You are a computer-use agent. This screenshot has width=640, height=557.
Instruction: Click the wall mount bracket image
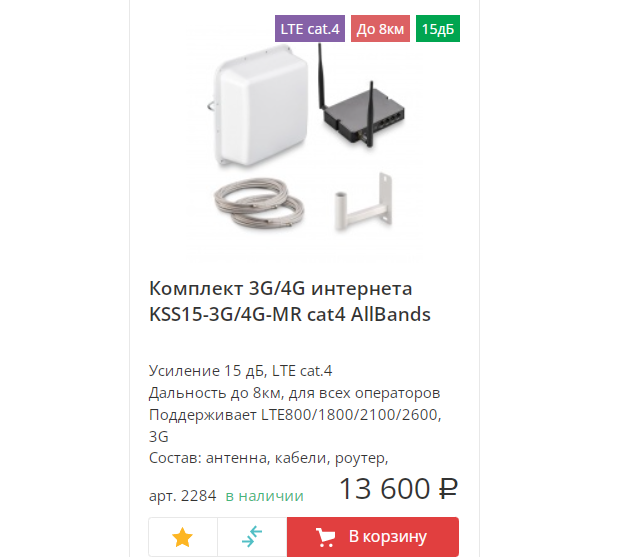364,202
